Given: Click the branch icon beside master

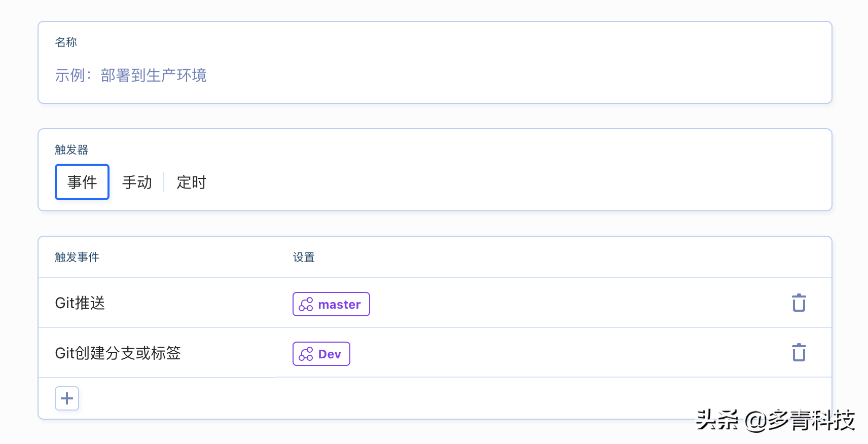Looking at the screenshot, I should point(306,304).
